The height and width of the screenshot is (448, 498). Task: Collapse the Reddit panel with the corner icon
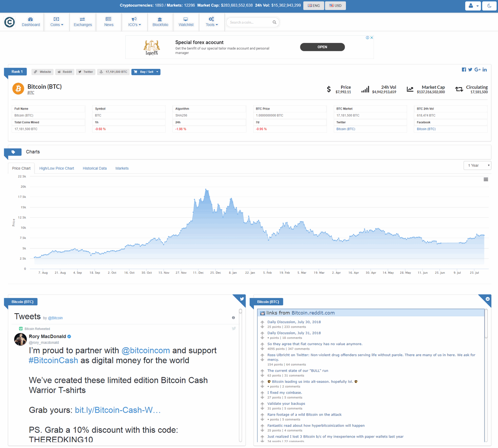pyautogui.click(x=488, y=299)
